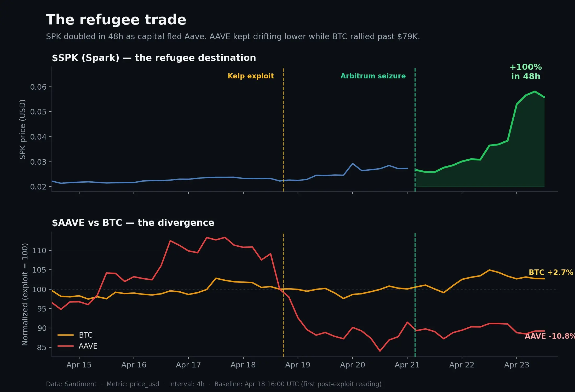Image resolution: width=575 pixels, height=392 pixels.
Task: Click the '+100% in 48h' callout
Action: coord(526,72)
